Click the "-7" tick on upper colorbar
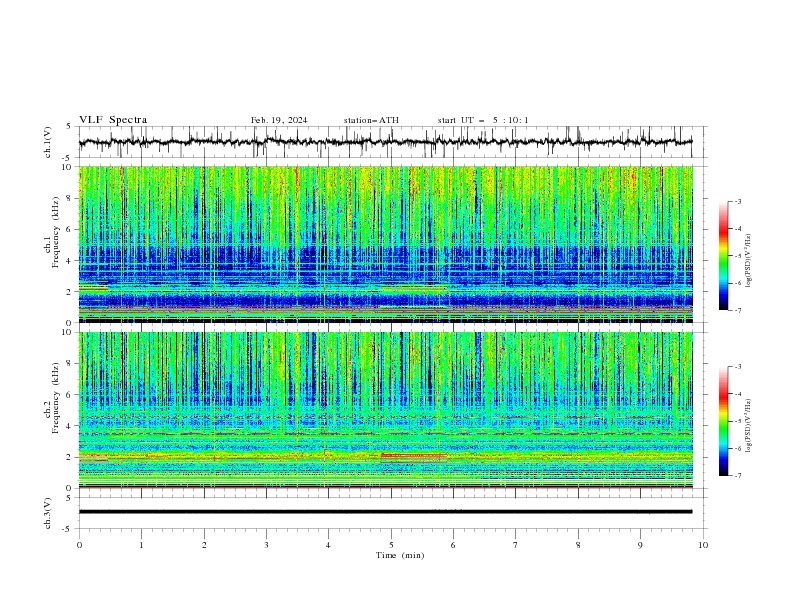The image size is (792, 612). (738, 310)
